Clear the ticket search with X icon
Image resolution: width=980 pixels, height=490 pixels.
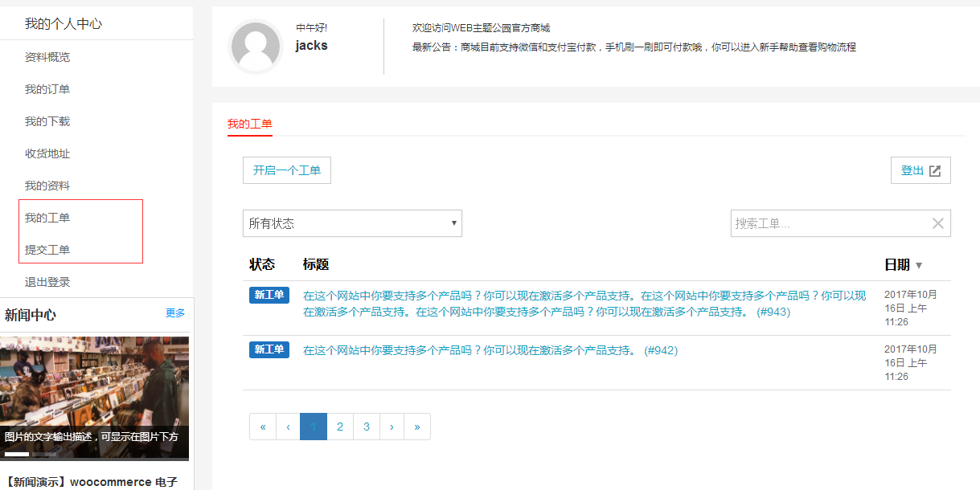tap(937, 223)
